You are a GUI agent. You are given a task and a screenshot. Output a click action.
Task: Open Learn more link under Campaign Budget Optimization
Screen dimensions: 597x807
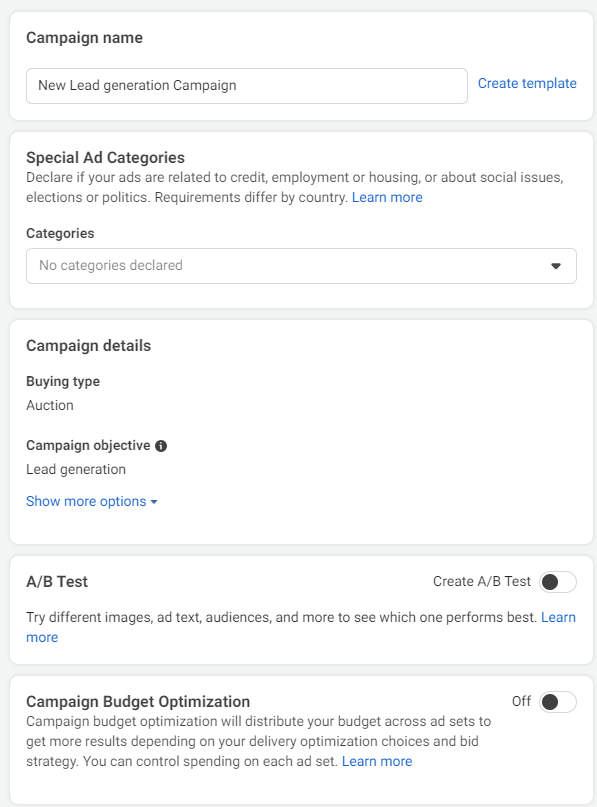pyautogui.click(x=377, y=761)
